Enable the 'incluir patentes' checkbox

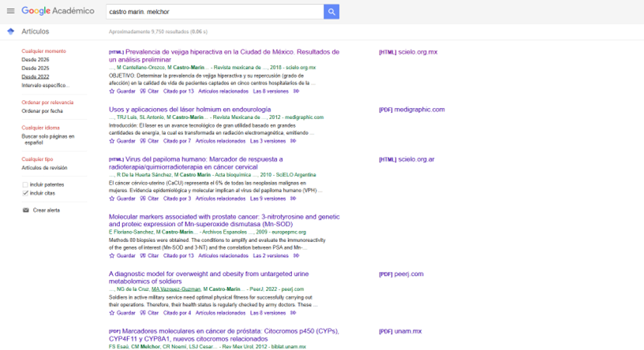25,184
